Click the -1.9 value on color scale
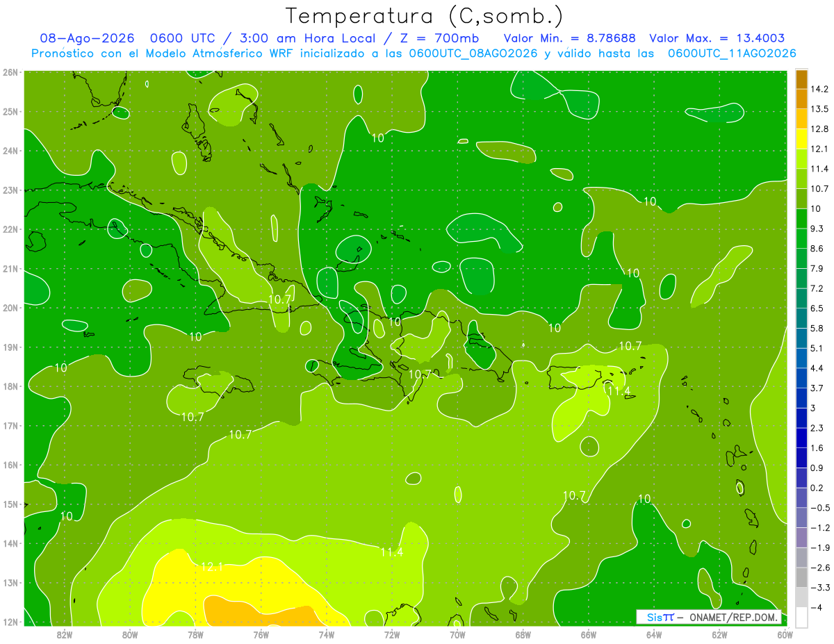 click(x=819, y=547)
